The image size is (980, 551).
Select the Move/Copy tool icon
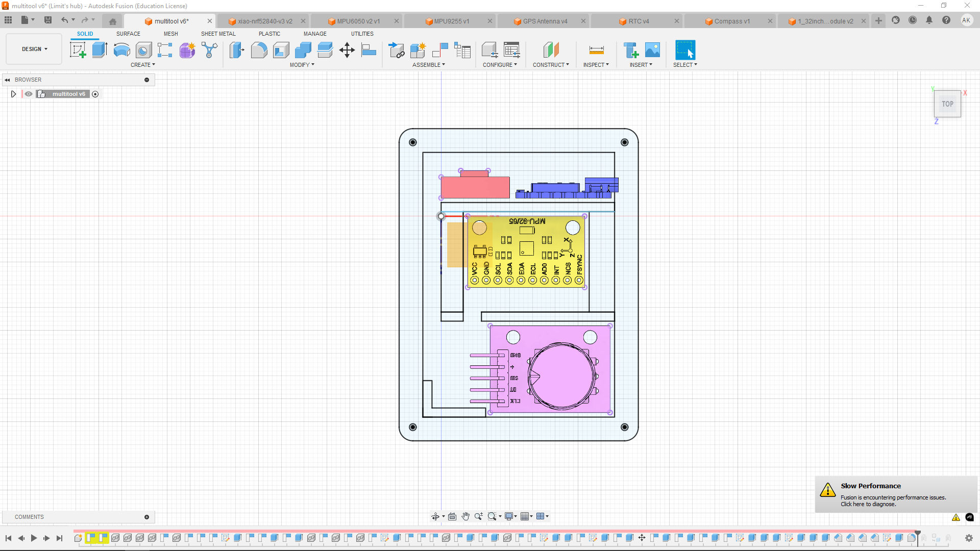(347, 50)
